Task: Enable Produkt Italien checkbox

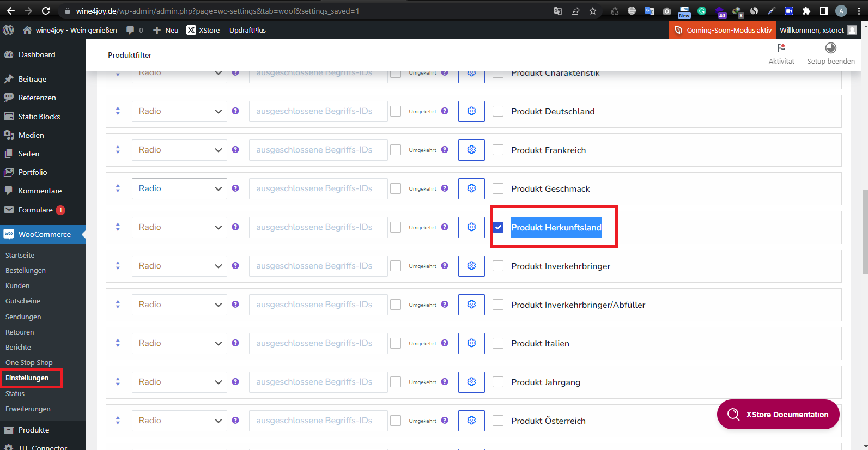Action: coord(498,343)
